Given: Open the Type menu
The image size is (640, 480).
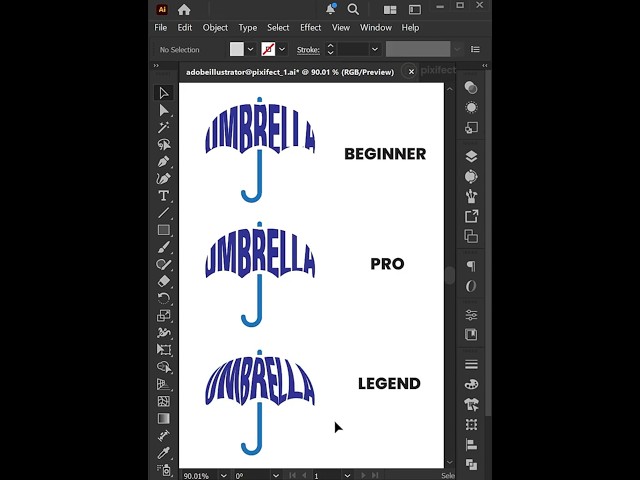Looking at the screenshot, I should pos(248,28).
